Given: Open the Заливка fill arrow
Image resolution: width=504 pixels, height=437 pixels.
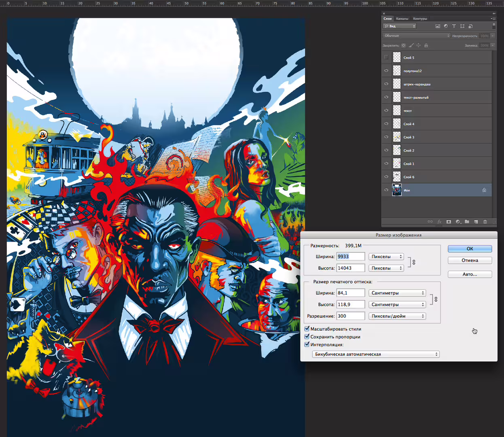Looking at the screenshot, I should click(x=493, y=45).
